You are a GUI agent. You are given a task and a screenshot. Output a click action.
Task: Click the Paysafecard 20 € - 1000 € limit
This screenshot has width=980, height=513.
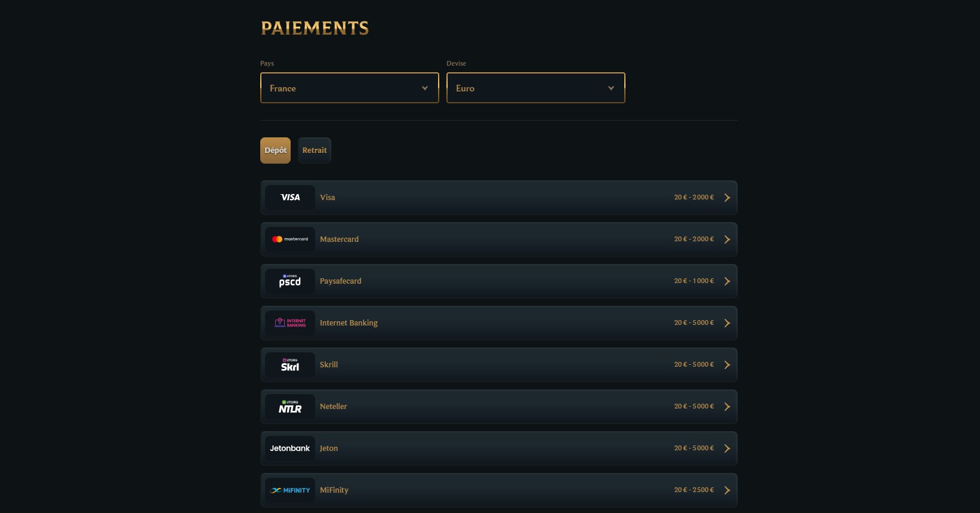coord(694,281)
